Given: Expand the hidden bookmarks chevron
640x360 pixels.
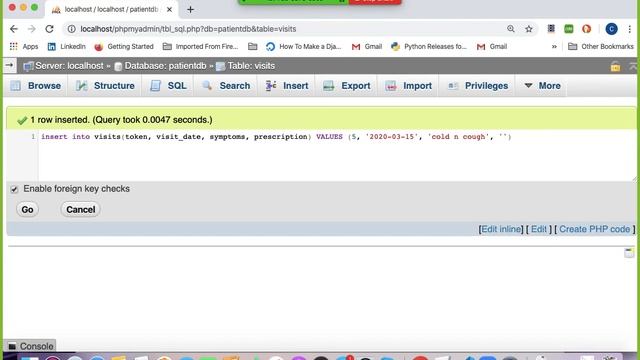Looking at the screenshot, I should [554, 47].
